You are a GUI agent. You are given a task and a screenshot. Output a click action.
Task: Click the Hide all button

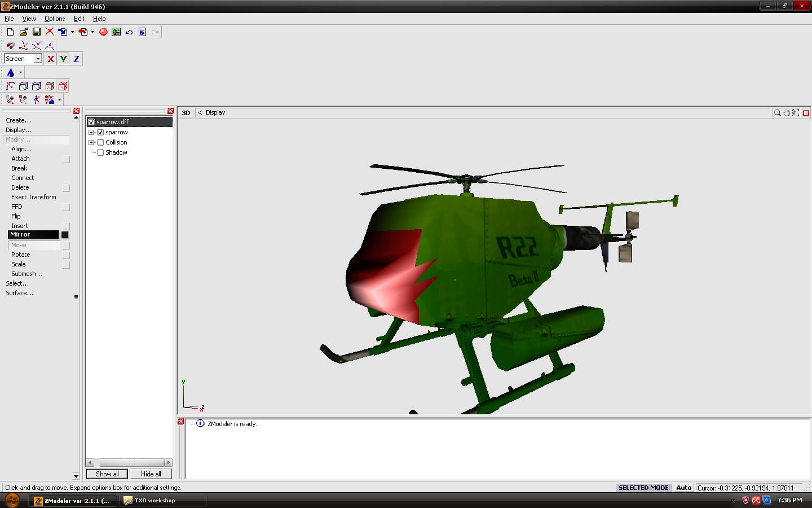click(x=151, y=474)
